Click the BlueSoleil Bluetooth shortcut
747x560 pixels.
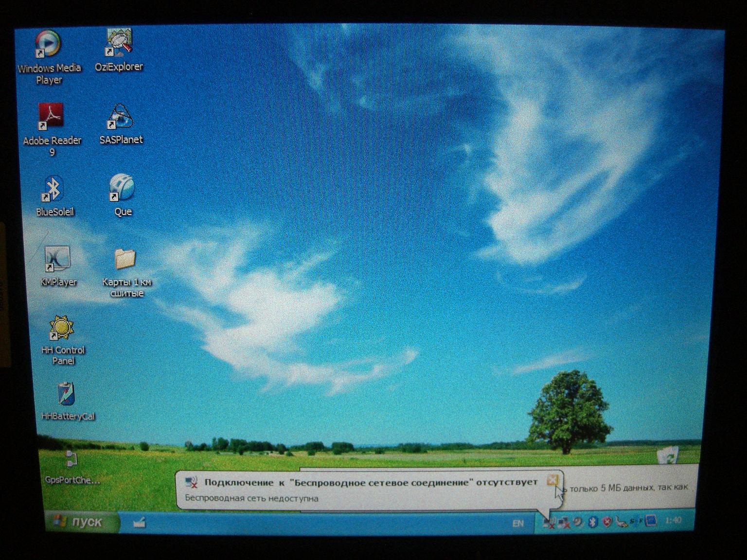click(x=54, y=195)
